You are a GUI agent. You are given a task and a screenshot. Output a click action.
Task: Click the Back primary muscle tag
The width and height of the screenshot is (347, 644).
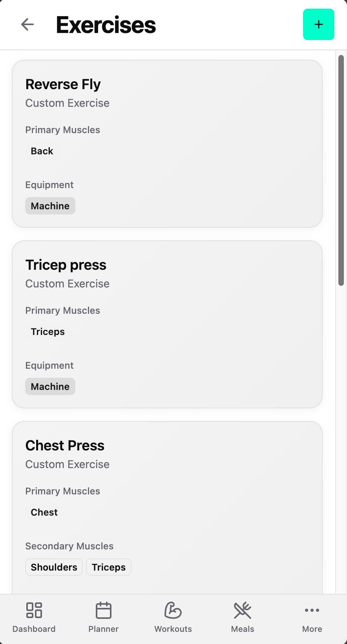(42, 151)
